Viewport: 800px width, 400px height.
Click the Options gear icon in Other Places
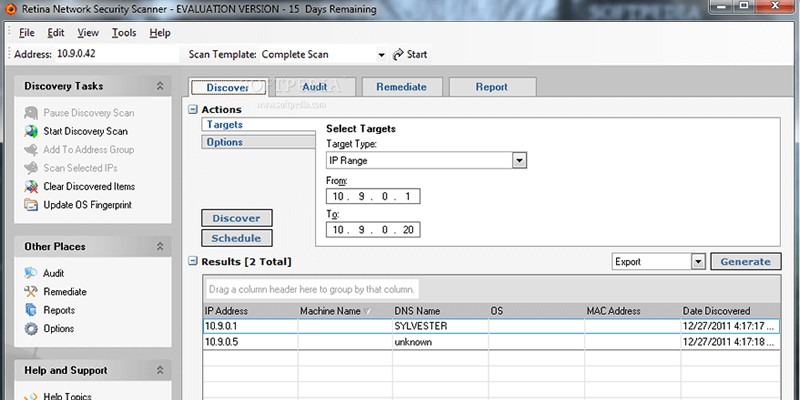point(31,329)
